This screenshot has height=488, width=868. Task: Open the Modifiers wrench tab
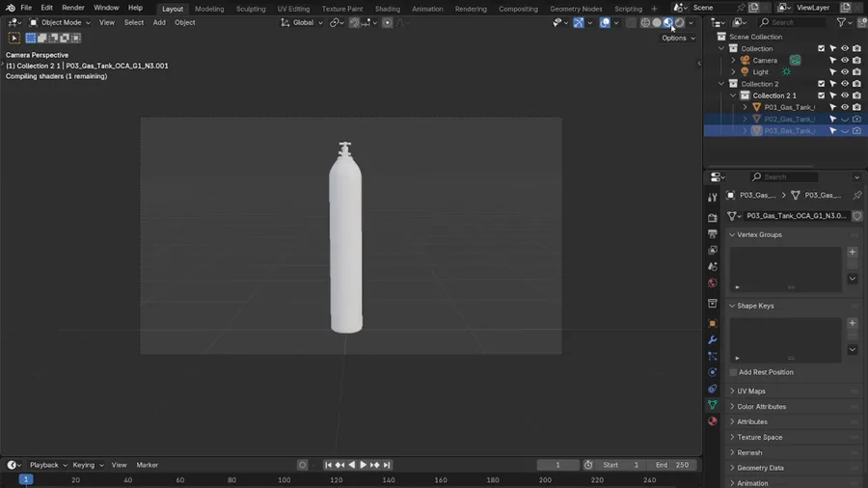point(713,339)
